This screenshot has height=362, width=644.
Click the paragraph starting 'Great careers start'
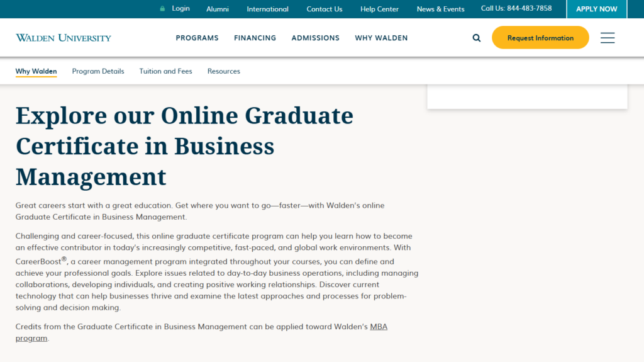pos(200,211)
